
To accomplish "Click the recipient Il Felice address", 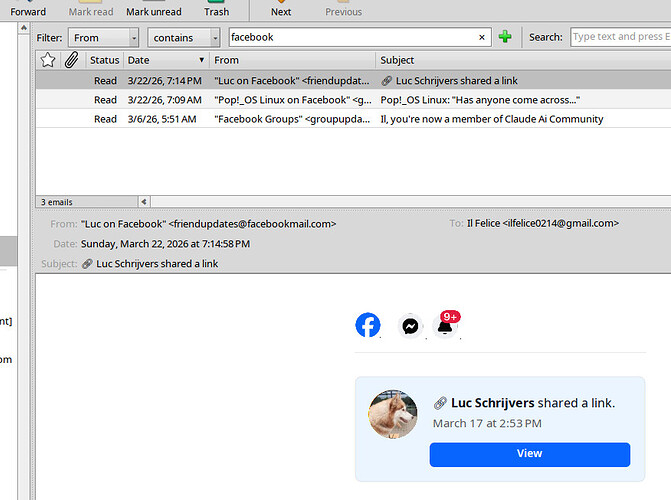I will coord(543,223).
